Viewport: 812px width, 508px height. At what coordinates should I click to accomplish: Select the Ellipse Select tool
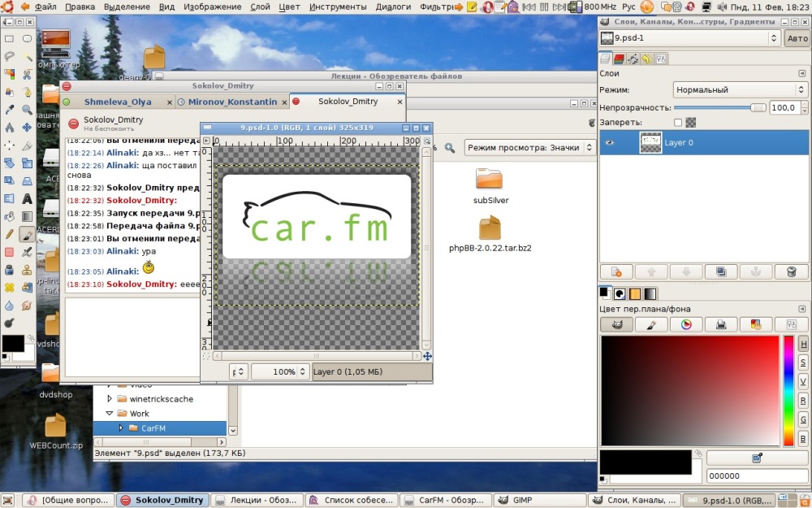pyautogui.click(x=27, y=38)
